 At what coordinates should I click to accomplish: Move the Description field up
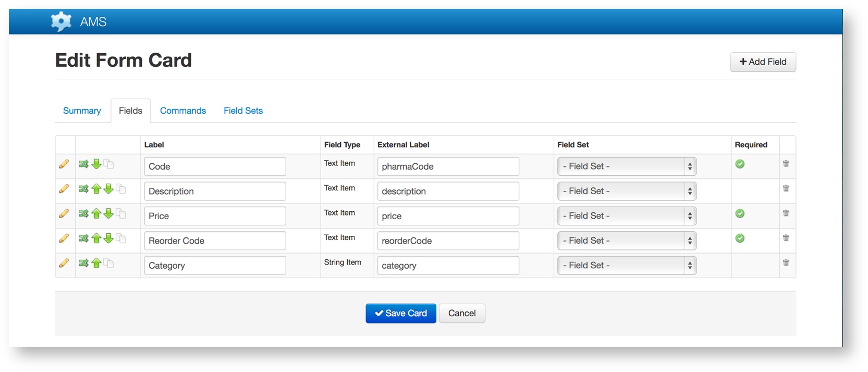click(x=96, y=189)
